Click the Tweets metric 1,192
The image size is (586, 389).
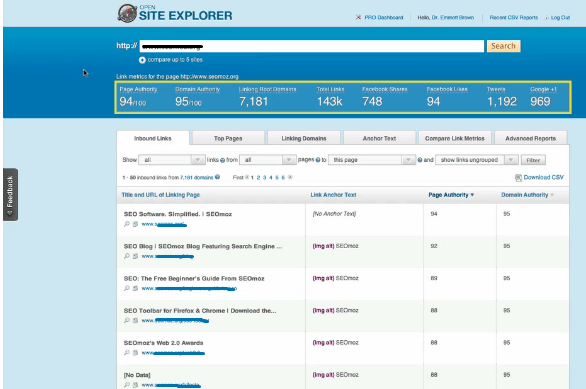[x=502, y=102]
